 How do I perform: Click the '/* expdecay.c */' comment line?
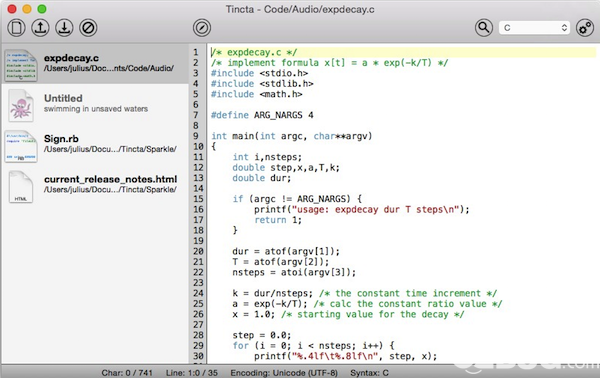[254, 52]
